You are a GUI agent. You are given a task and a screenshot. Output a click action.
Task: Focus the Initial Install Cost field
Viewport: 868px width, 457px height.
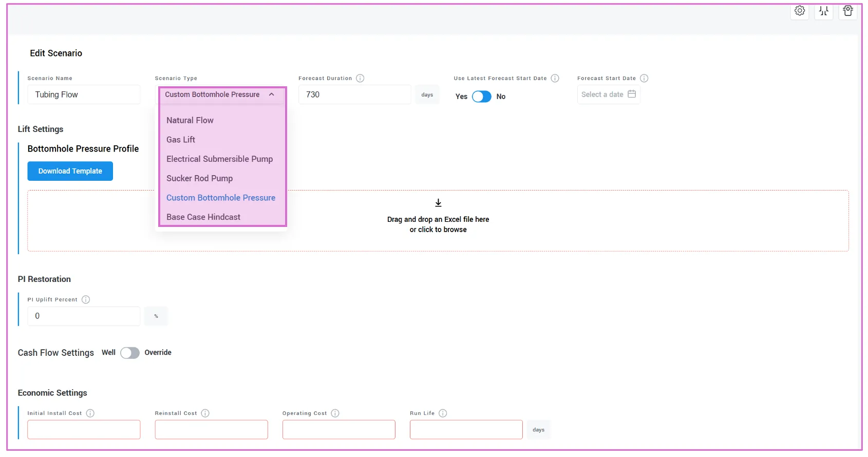pos(84,430)
